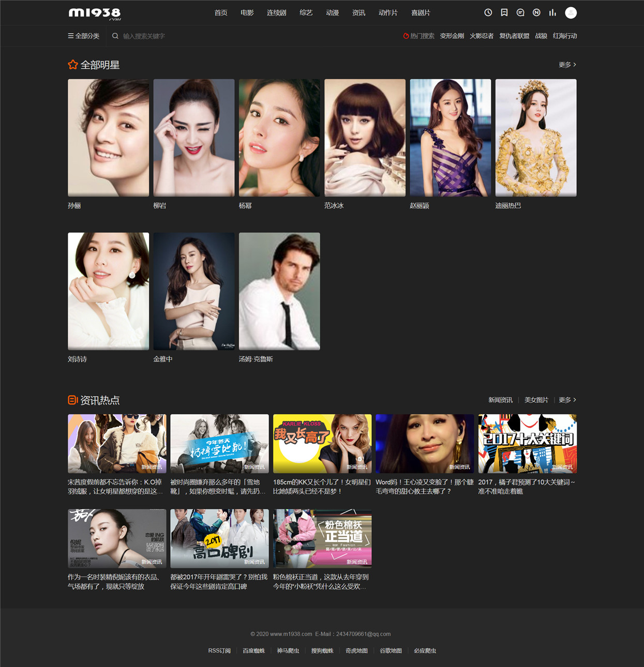Click the bookmark favorites icon

[504, 12]
